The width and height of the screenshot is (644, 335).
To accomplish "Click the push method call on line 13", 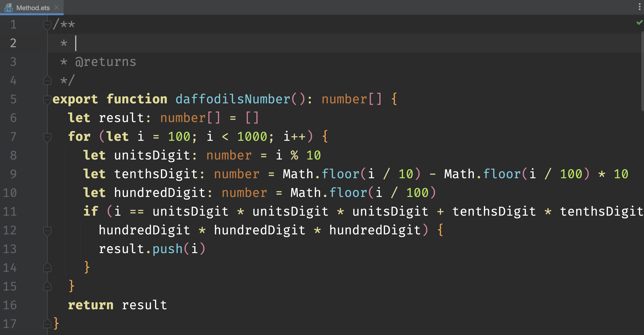I will tap(167, 249).
